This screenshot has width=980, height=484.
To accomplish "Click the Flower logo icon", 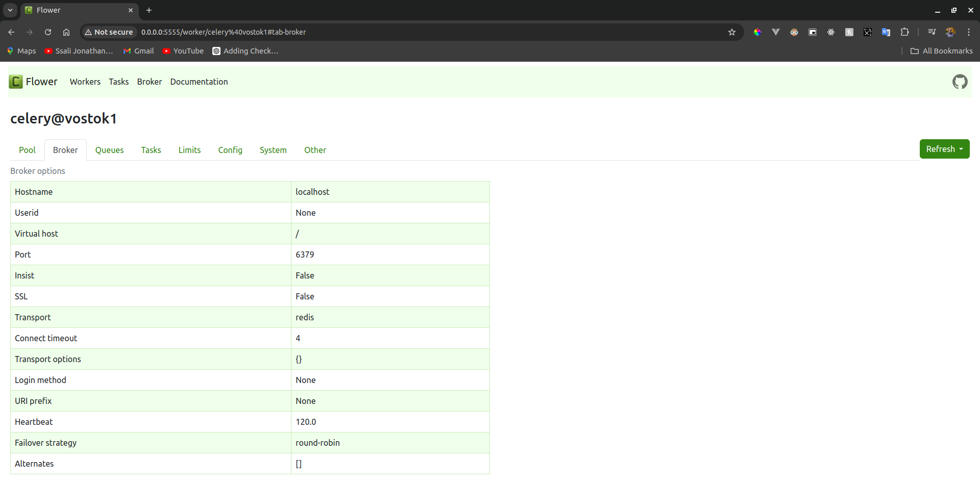I will pos(16,82).
